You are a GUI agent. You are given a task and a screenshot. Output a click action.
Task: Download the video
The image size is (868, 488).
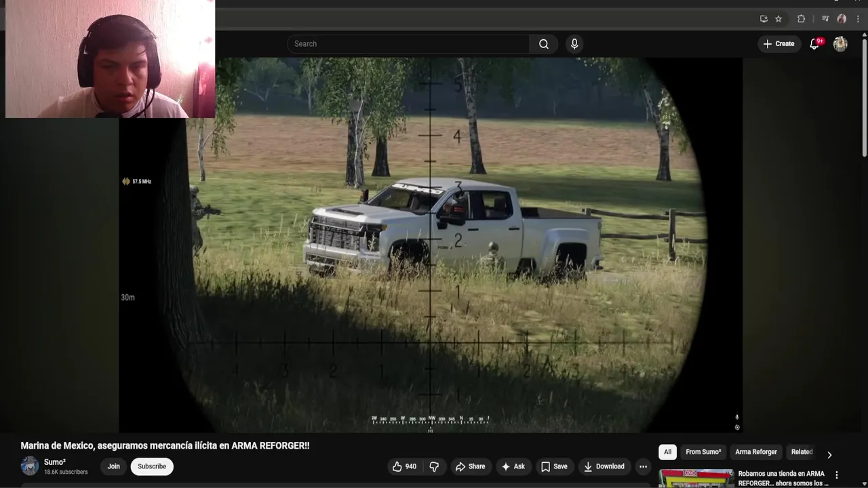[604, 466]
